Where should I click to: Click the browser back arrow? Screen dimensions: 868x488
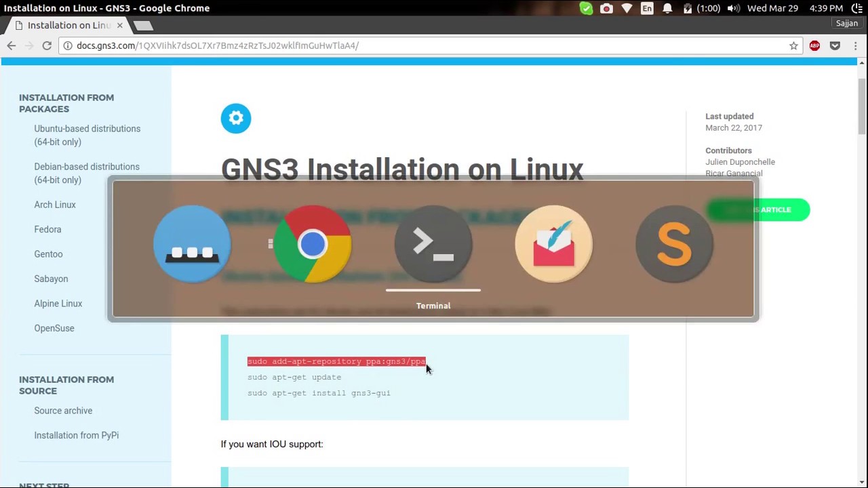coord(12,45)
